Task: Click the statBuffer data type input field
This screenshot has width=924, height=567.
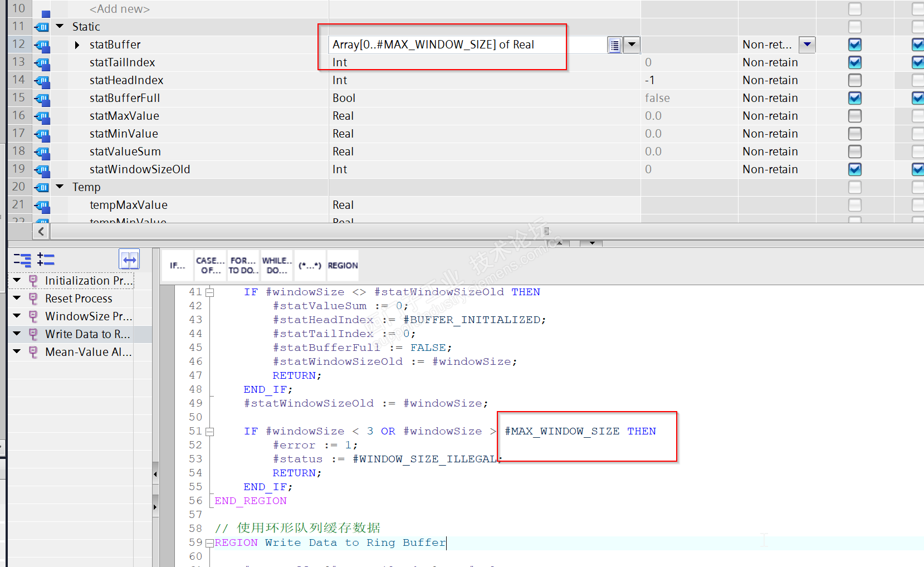Action: [x=468, y=45]
